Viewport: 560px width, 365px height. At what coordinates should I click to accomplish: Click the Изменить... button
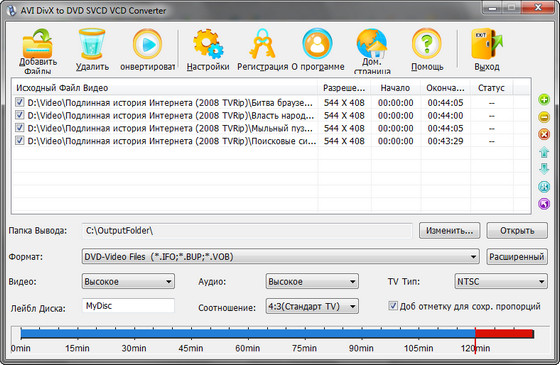click(449, 231)
